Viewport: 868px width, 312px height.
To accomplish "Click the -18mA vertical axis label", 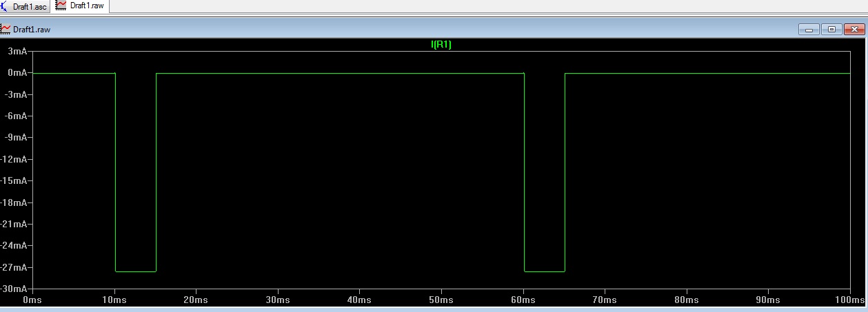I will click(x=14, y=202).
